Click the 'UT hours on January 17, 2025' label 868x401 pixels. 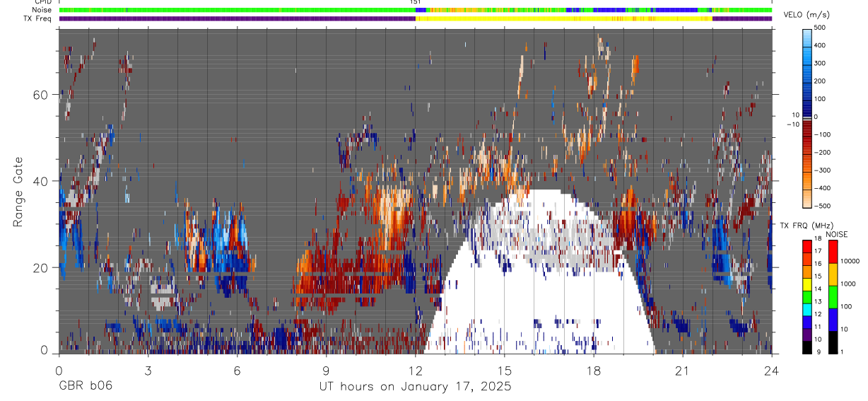click(x=414, y=387)
